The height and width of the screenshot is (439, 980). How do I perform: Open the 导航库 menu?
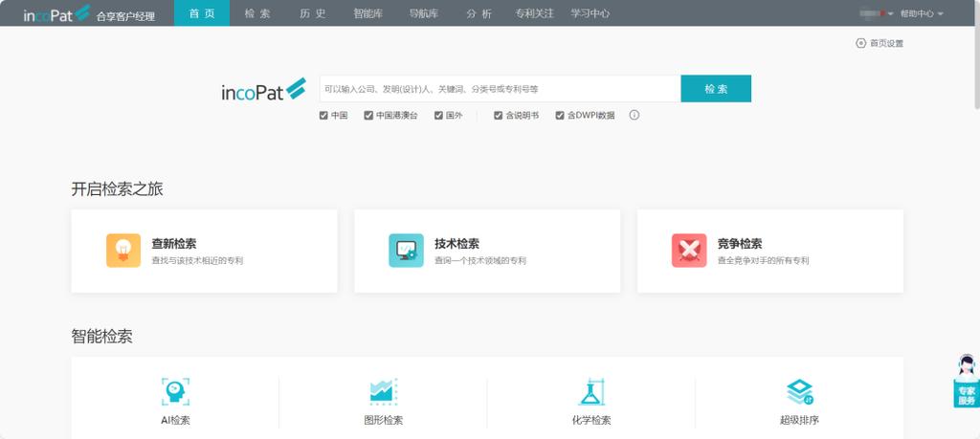point(424,13)
